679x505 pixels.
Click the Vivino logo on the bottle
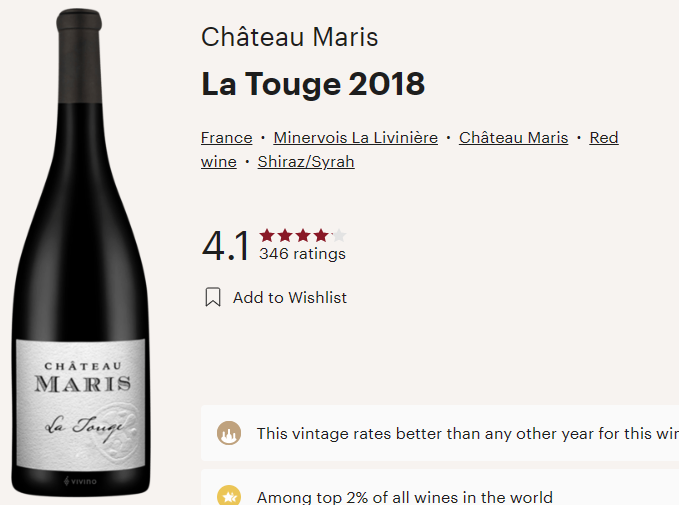pyautogui.click(x=80, y=481)
